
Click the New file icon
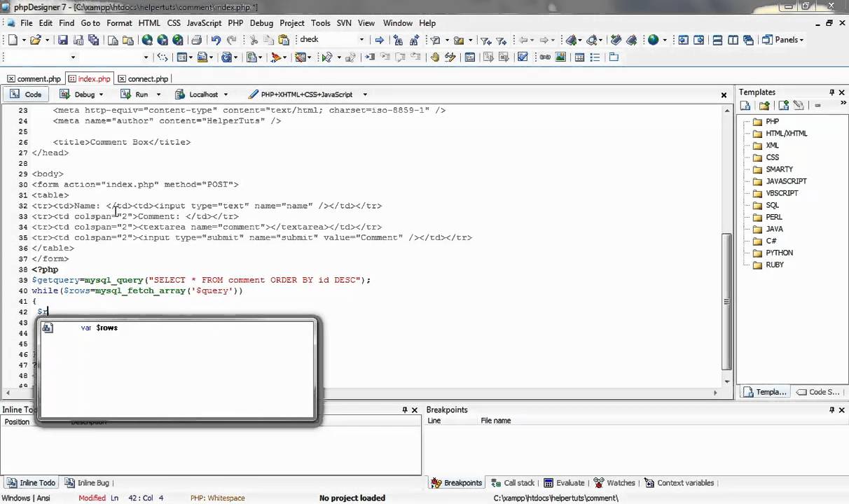pyautogui.click(x=13, y=40)
